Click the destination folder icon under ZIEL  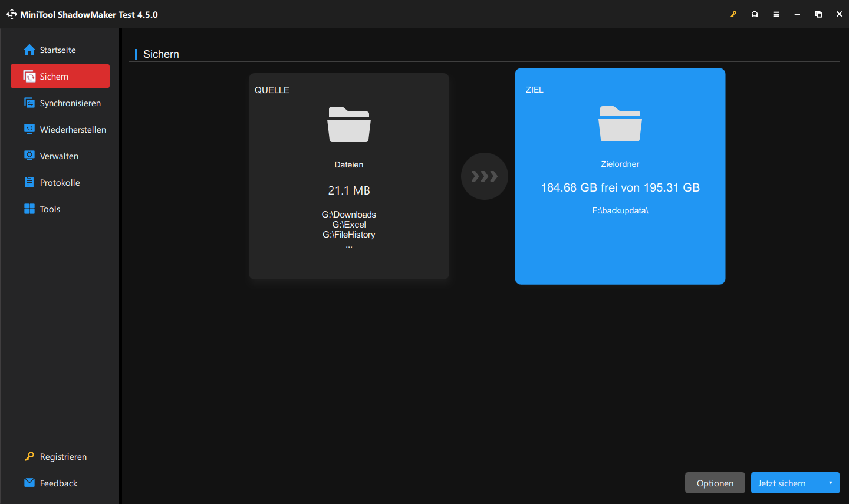click(620, 124)
